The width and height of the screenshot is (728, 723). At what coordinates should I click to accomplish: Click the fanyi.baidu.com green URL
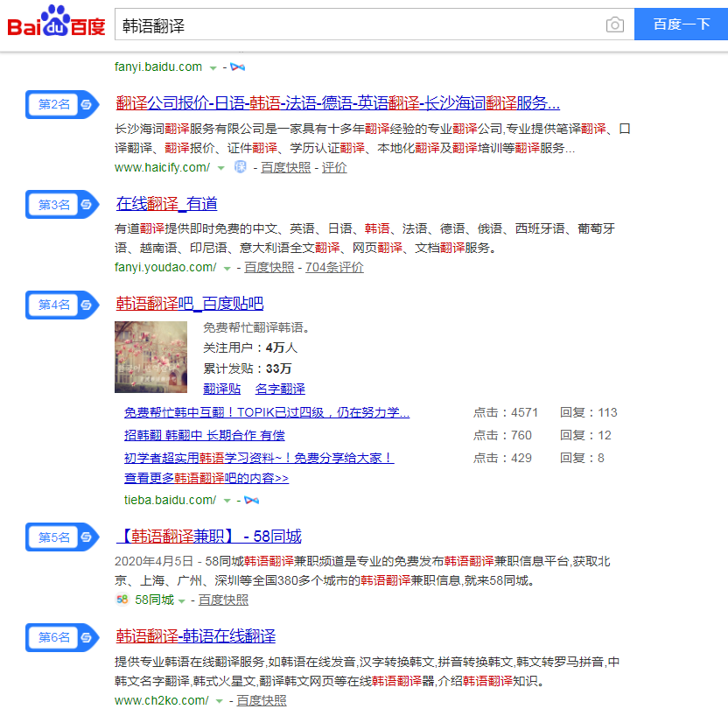click(x=158, y=67)
